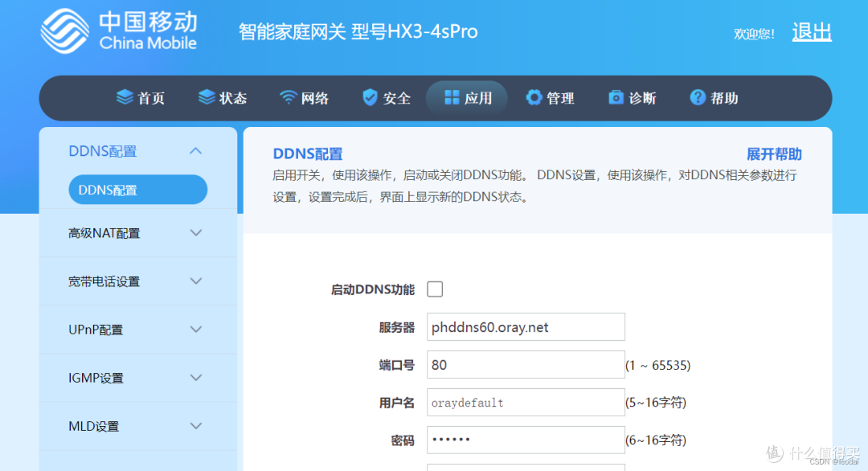Click the 帮助 tab label
868x471 pixels.
tap(724, 99)
